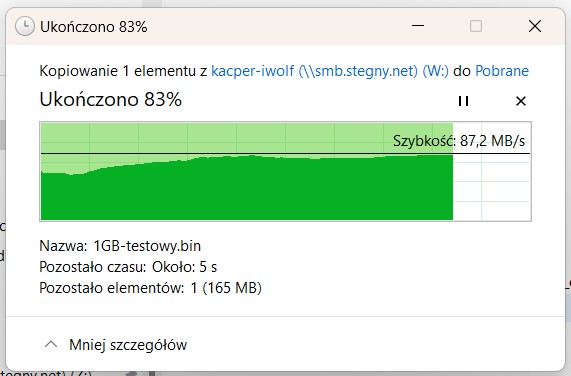Close the copy dialog window
571x376 pixels.
[535, 26]
